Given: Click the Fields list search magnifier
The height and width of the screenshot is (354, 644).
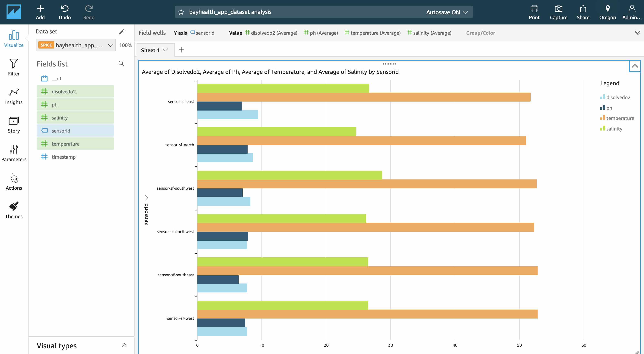Looking at the screenshot, I should [121, 63].
